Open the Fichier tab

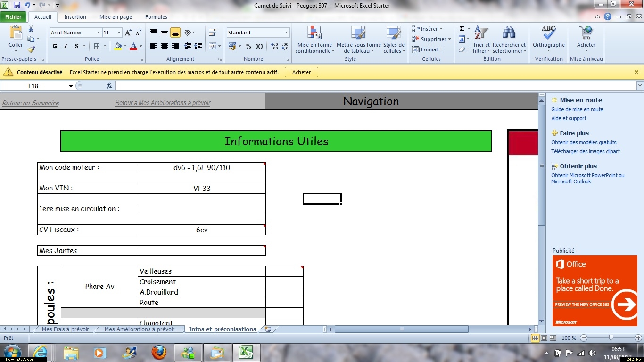[14, 17]
